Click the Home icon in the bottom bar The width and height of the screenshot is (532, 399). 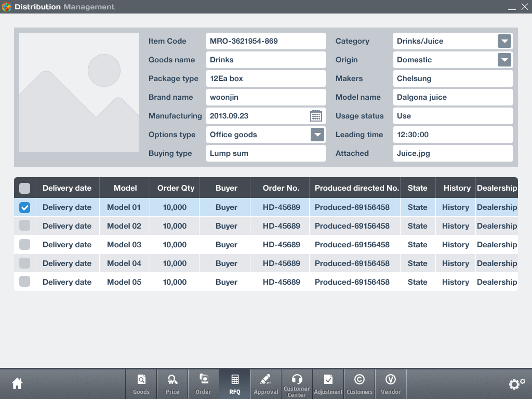point(17,383)
